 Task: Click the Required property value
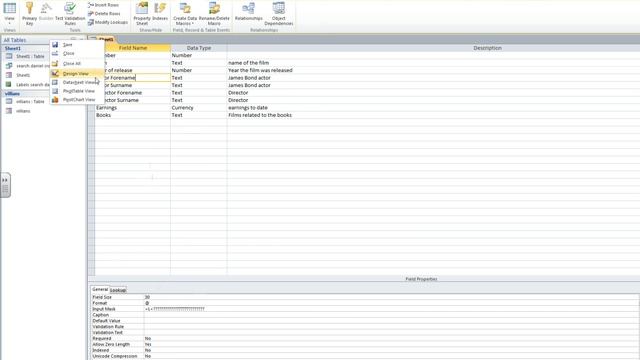click(x=391, y=338)
